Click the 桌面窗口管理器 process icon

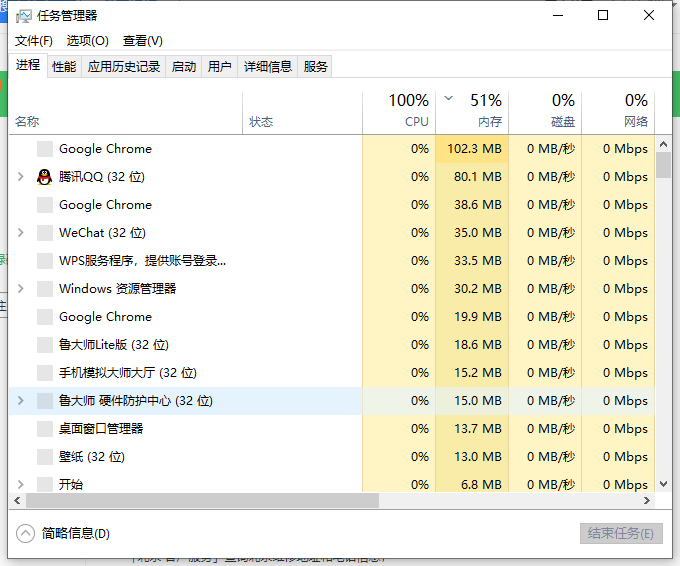point(44,429)
